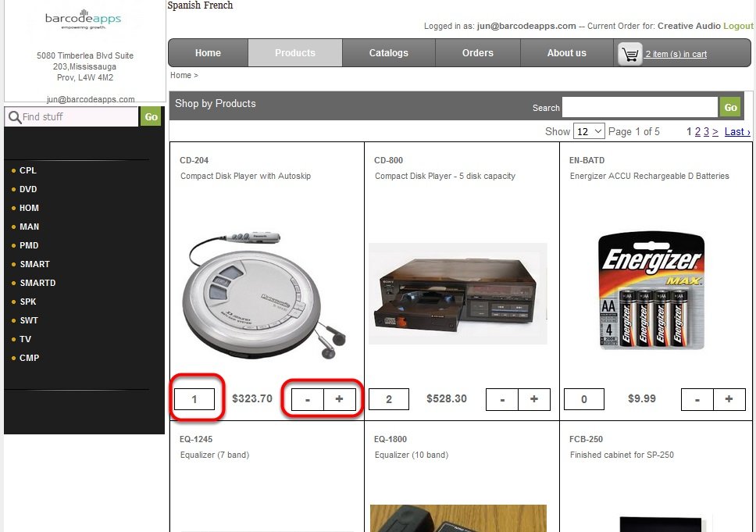The image size is (756, 532).
Task: Click the EQ-1800 product code
Action: pos(390,439)
